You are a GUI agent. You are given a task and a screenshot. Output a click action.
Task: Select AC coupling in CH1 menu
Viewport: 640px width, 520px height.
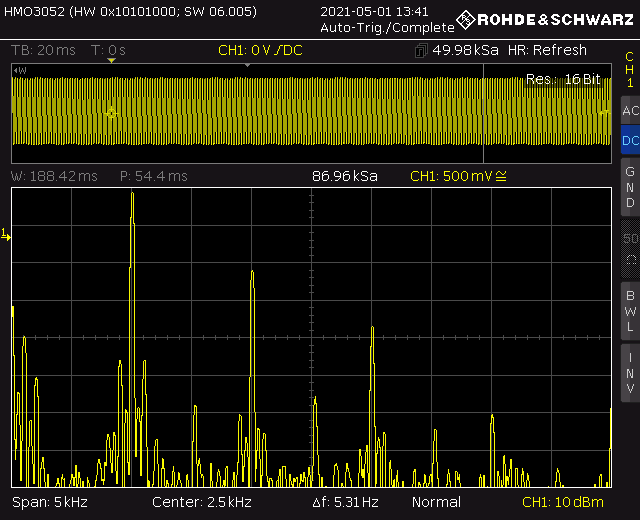coord(629,110)
